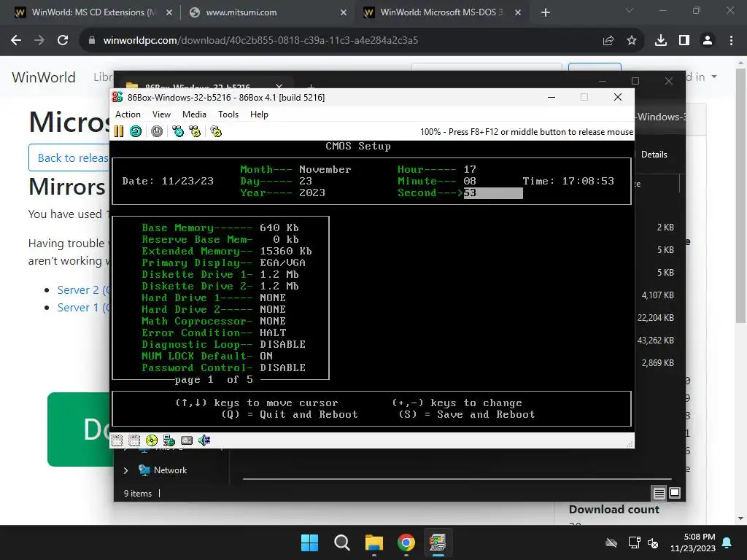This screenshot has width=747, height=560.
Task: Open 86Box settings from the toolbar
Action: 216,131
